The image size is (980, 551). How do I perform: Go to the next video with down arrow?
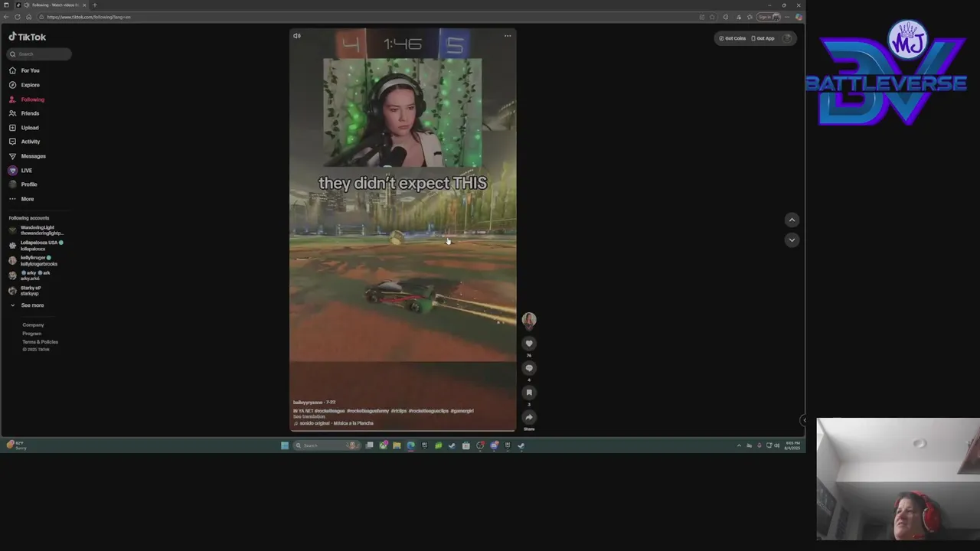tap(792, 240)
